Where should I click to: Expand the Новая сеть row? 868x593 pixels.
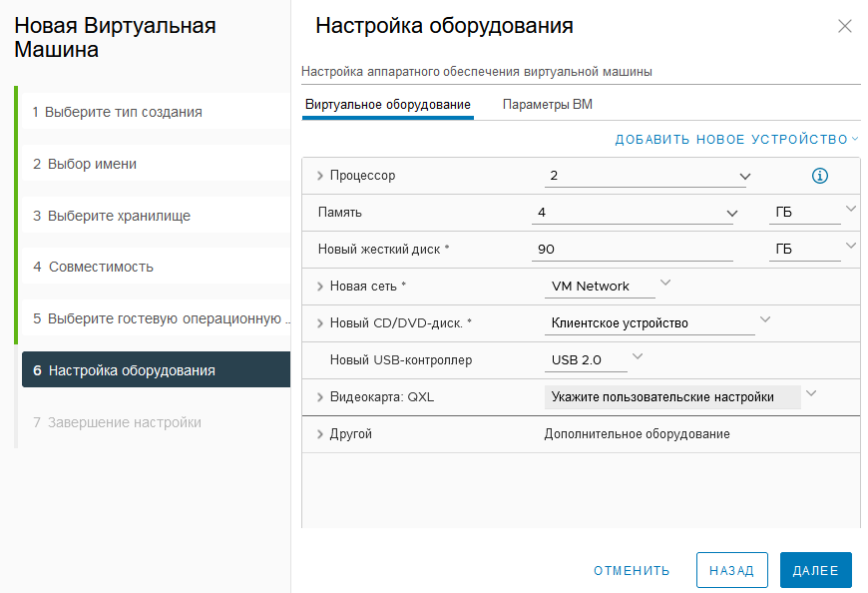coord(320,287)
